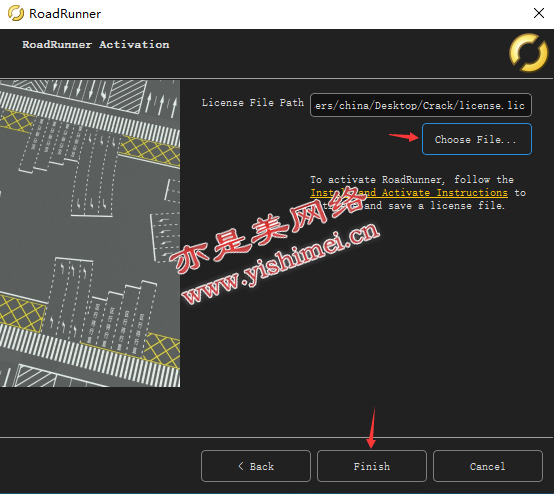This screenshot has height=494, width=554.
Task: Click the road intersection preview image
Action: [90, 233]
